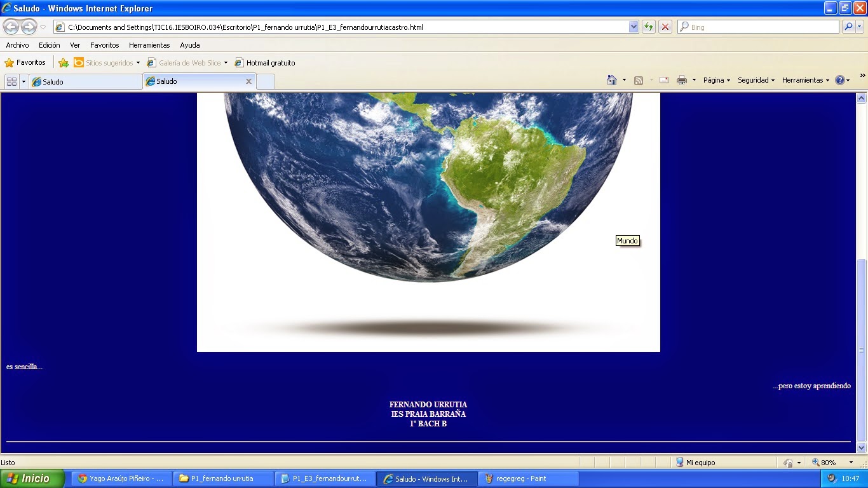
Task: Open the Favoritos star button in favorites bar
Action: [25, 63]
